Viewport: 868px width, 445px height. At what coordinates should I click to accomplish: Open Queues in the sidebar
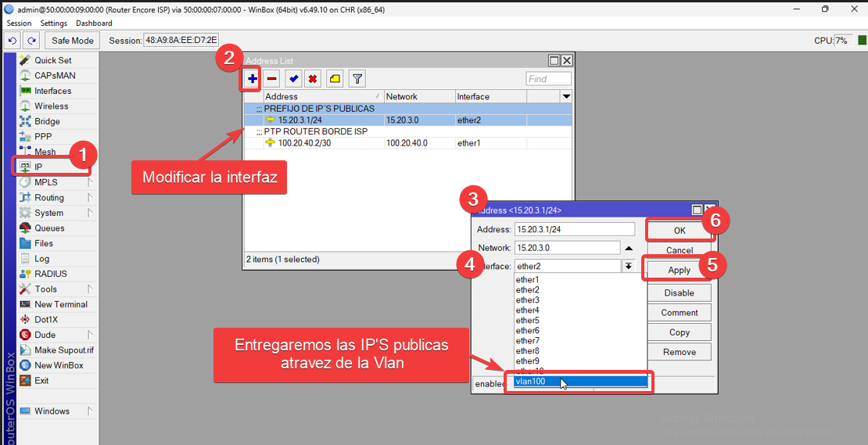tap(49, 228)
